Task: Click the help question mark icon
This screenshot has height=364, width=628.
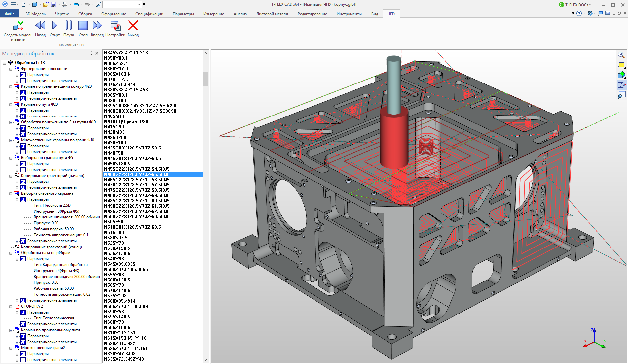Action: point(579,13)
